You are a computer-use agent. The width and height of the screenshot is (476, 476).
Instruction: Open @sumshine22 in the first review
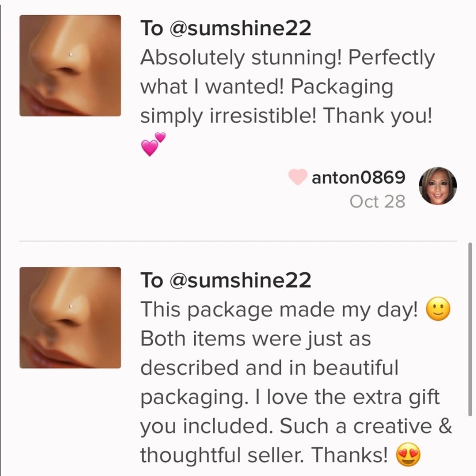240,29
